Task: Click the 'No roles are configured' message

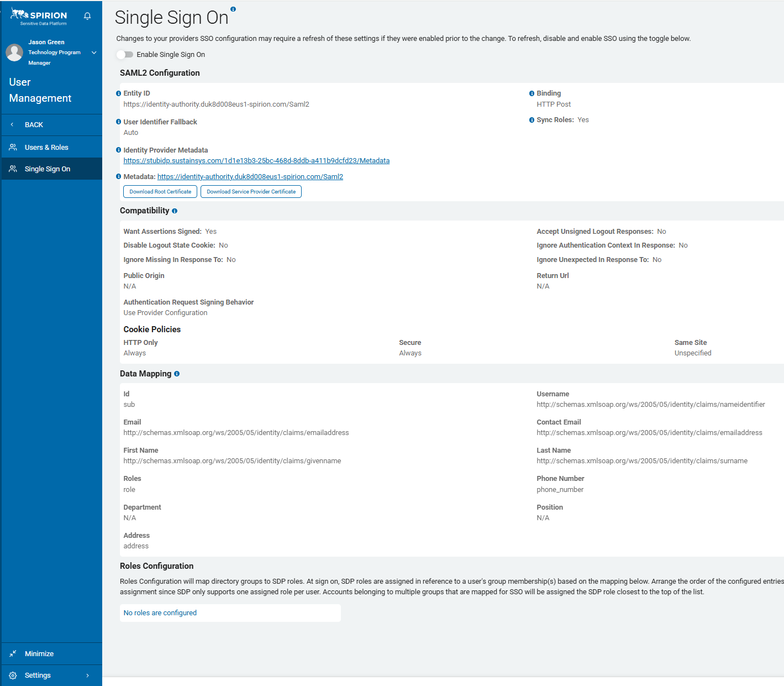Action: coord(160,613)
